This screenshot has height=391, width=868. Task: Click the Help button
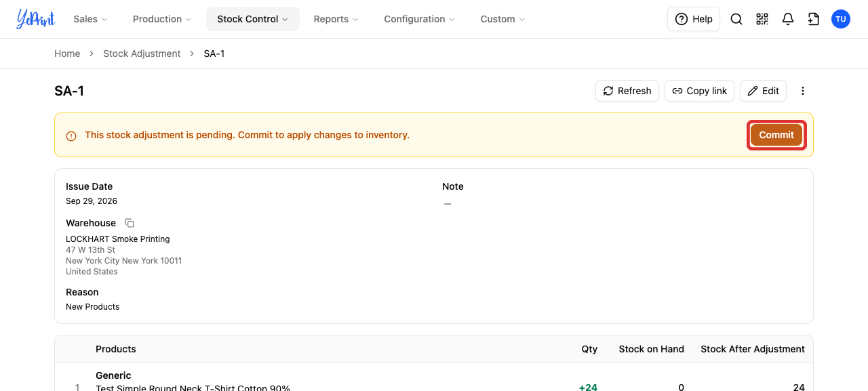(x=694, y=19)
